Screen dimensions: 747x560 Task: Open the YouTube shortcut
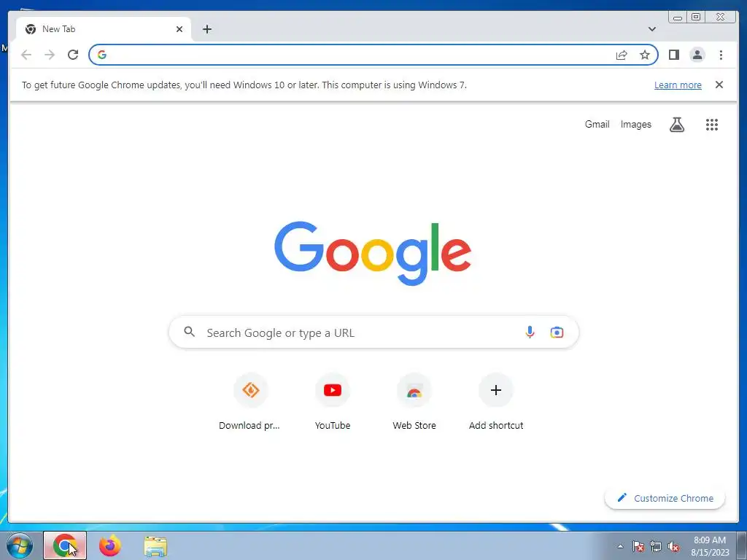(x=333, y=402)
